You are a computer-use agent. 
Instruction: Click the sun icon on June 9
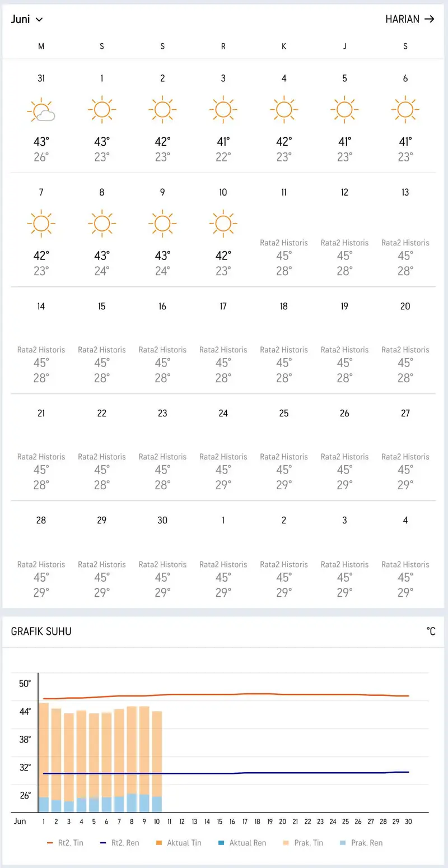[162, 223]
